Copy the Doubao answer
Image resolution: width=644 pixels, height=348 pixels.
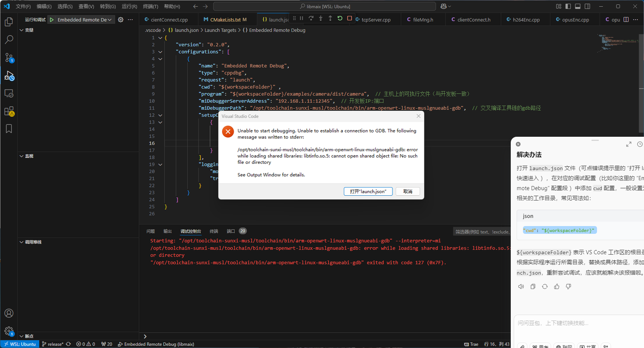point(533,287)
